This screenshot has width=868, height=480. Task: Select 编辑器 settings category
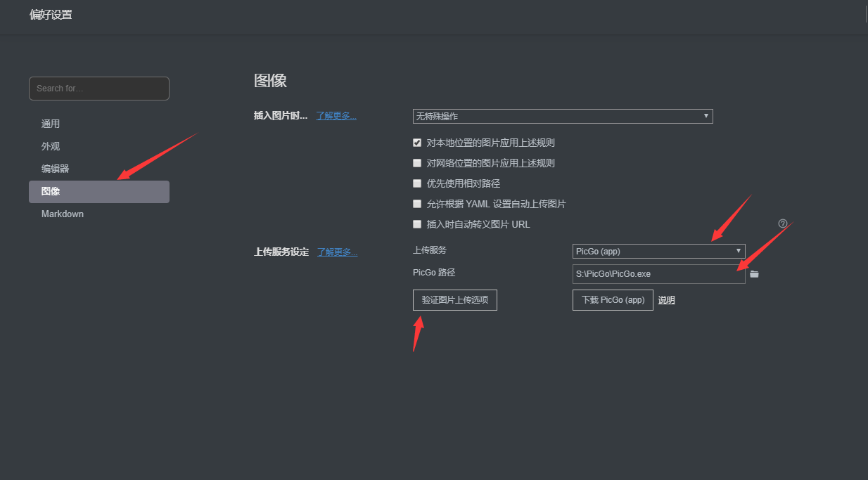[99, 169]
